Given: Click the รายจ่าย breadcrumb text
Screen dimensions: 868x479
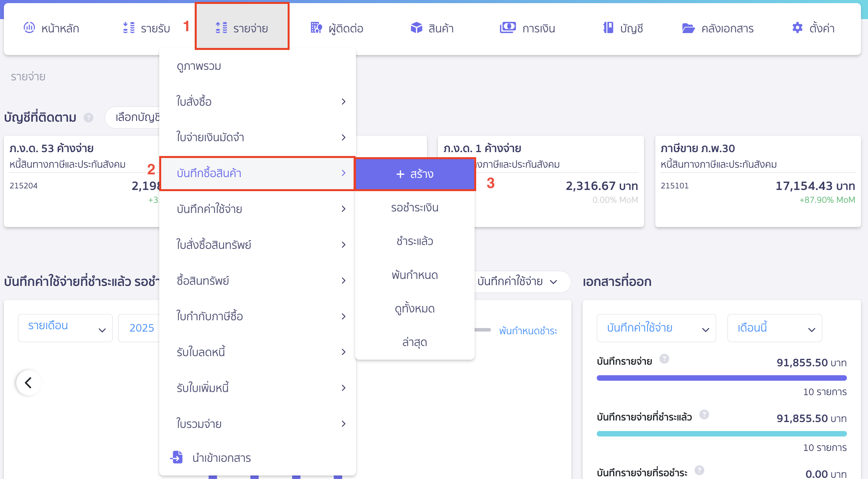Looking at the screenshot, I should [x=28, y=76].
